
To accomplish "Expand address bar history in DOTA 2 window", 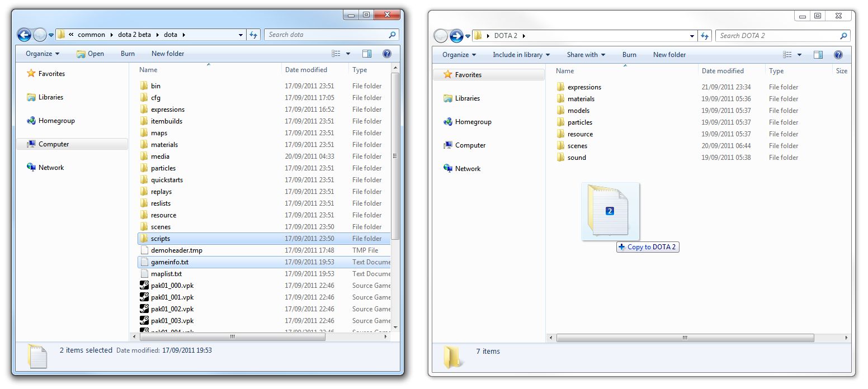I will 692,36.
